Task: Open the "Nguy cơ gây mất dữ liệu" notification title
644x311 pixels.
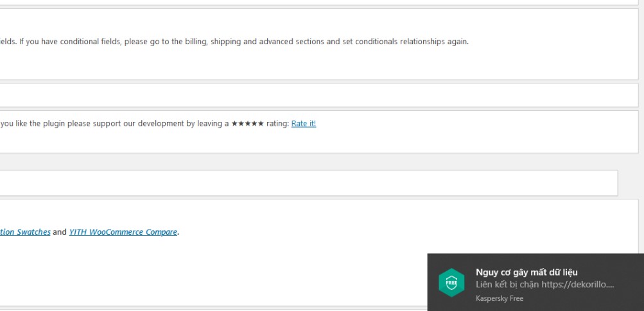Action: (527, 272)
